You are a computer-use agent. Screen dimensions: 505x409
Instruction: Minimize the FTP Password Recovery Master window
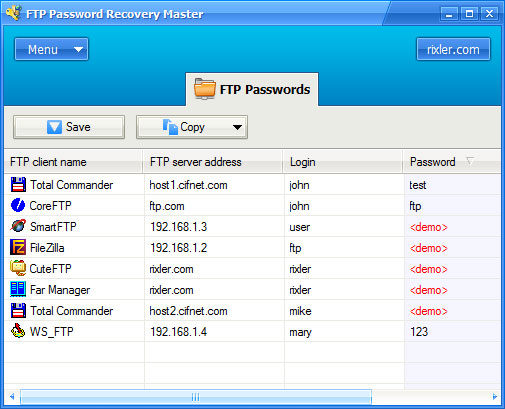pos(449,14)
